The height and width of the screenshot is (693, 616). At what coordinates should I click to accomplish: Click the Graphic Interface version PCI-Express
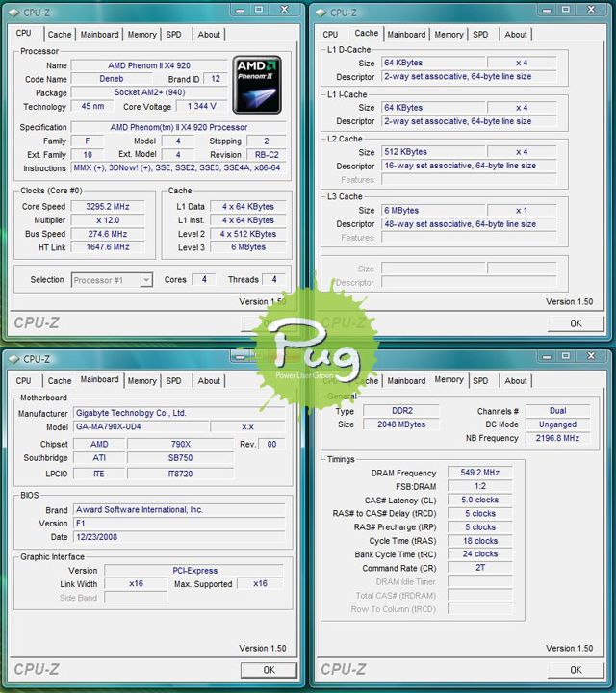(194, 571)
